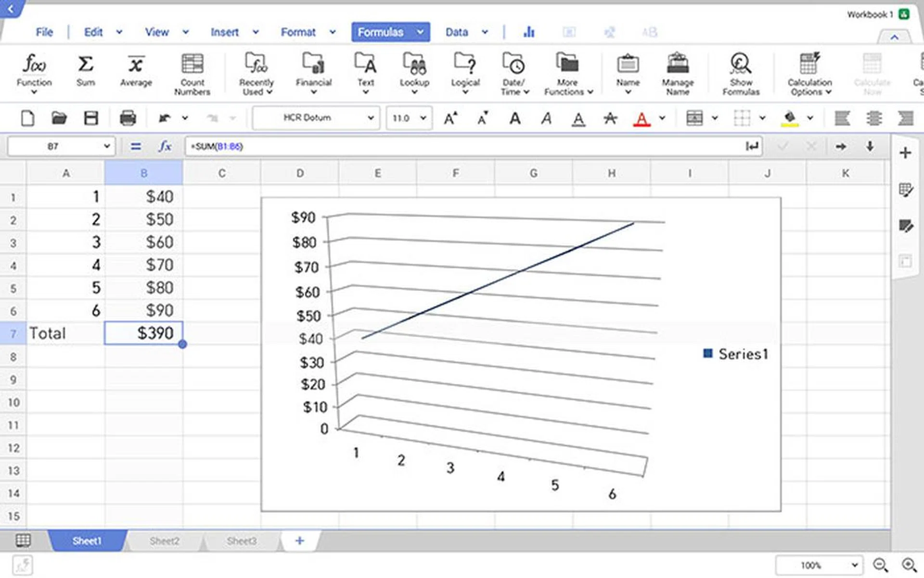Click the Save disk icon
Viewport: 924px width, 578px height.
[x=91, y=118]
